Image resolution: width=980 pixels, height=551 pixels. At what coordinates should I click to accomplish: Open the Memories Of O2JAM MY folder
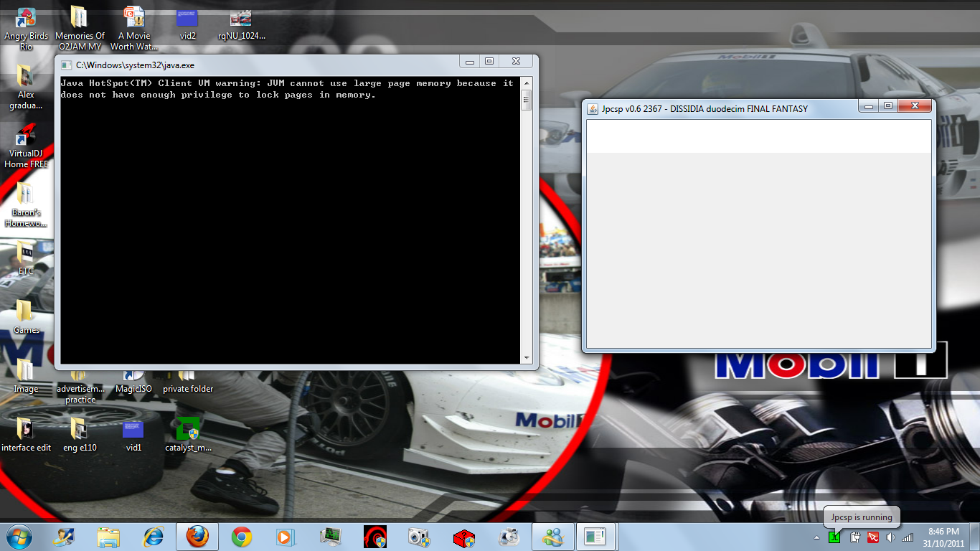(x=80, y=27)
